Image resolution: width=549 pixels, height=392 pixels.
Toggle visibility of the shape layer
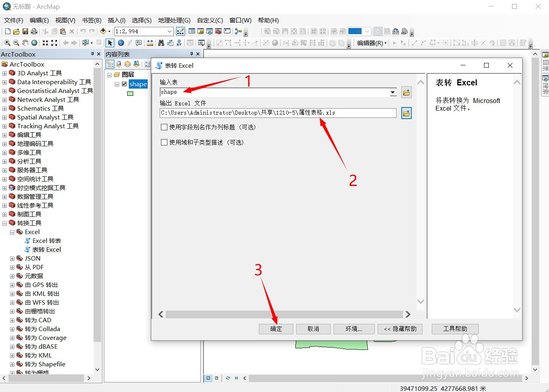tap(124, 84)
